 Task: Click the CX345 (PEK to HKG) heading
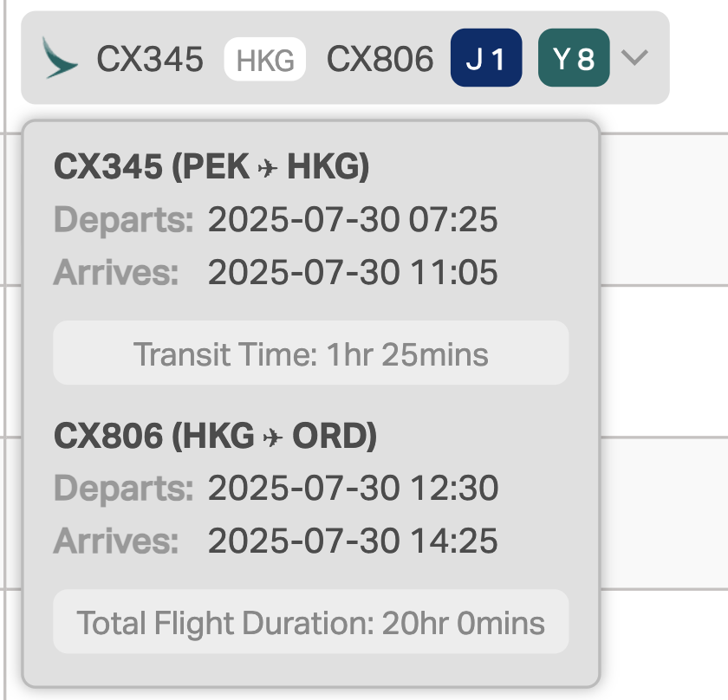pos(211,166)
